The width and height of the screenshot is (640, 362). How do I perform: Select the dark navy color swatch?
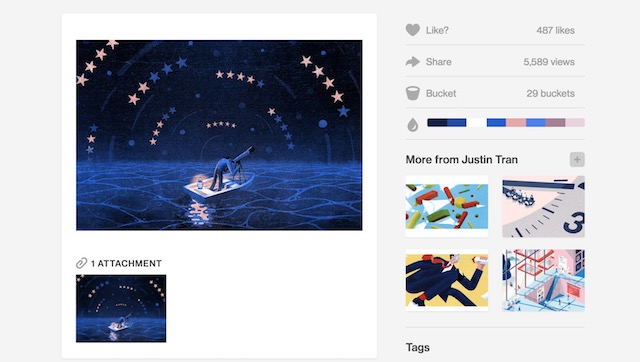tap(437, 122)
